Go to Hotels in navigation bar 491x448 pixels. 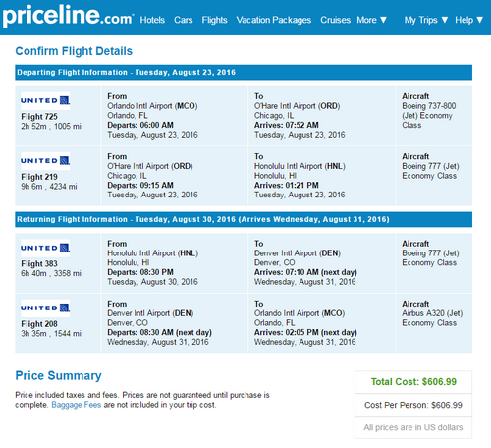pyautogui.click(x=152, y=20)
